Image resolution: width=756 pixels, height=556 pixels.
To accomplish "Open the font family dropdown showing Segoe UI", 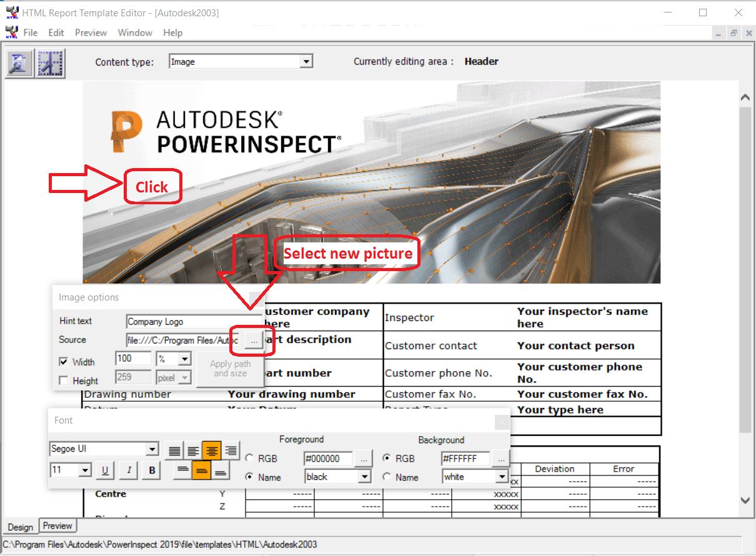I will tap(152, 449).
